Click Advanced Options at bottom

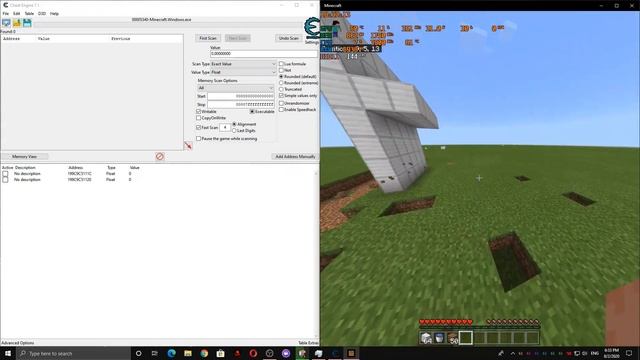coord(18,343)
